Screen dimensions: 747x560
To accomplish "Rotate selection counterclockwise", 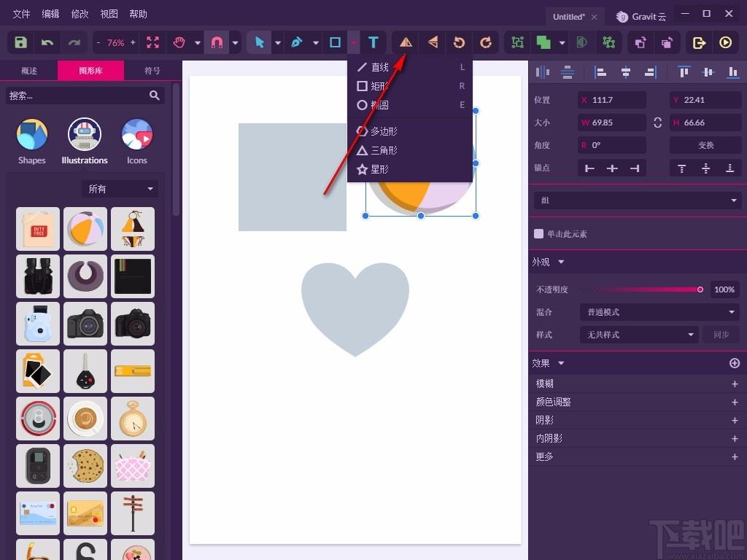I will tap(460, 42).
